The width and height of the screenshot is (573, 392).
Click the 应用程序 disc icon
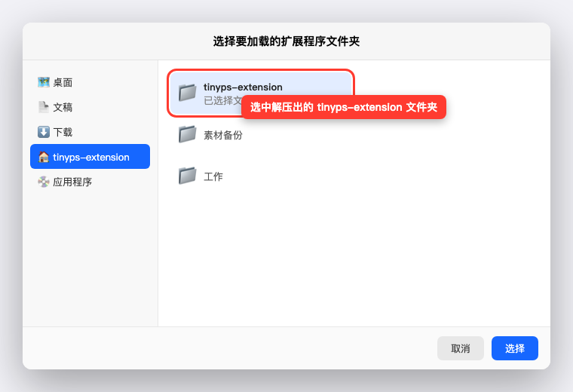pos(44,182)
